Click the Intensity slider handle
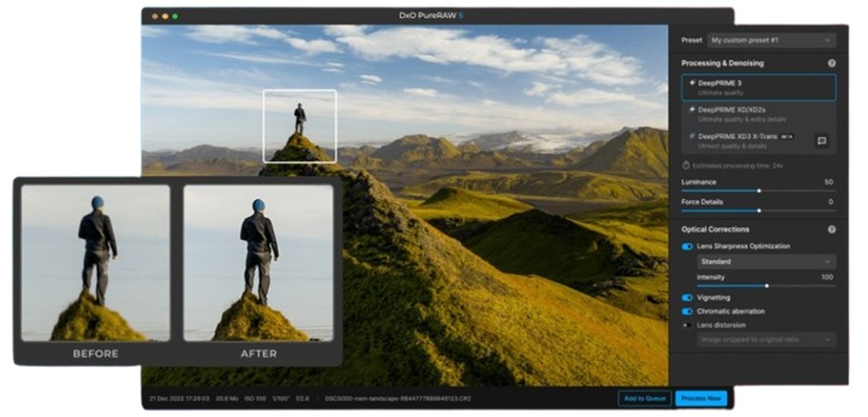The image size is (868, 417). (x=767, y=285)
